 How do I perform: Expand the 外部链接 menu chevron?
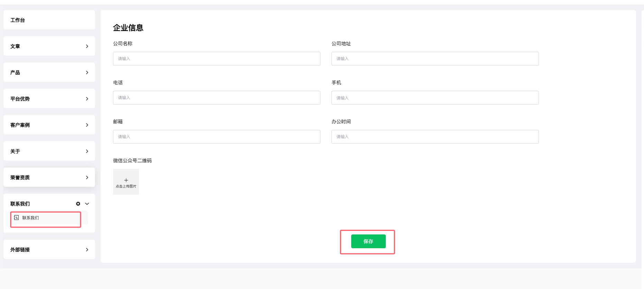[x=87, y=250]
